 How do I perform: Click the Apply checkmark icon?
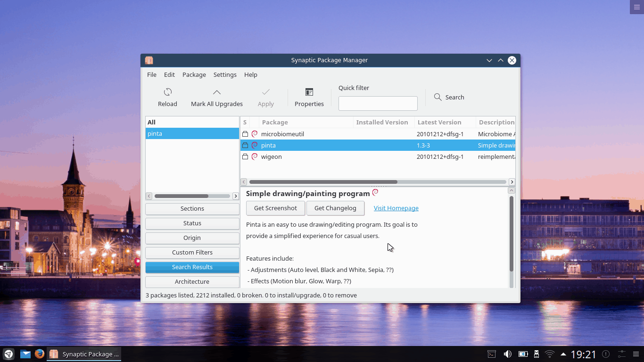(265, 92)
